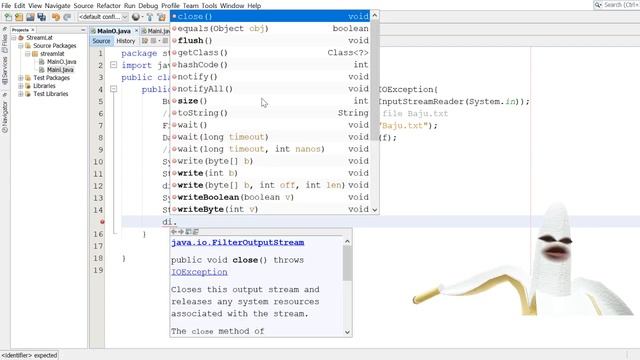640x360 pixels.
Task: Open the Debug menu
Action: pyautogui.click(x=148, y=6)
